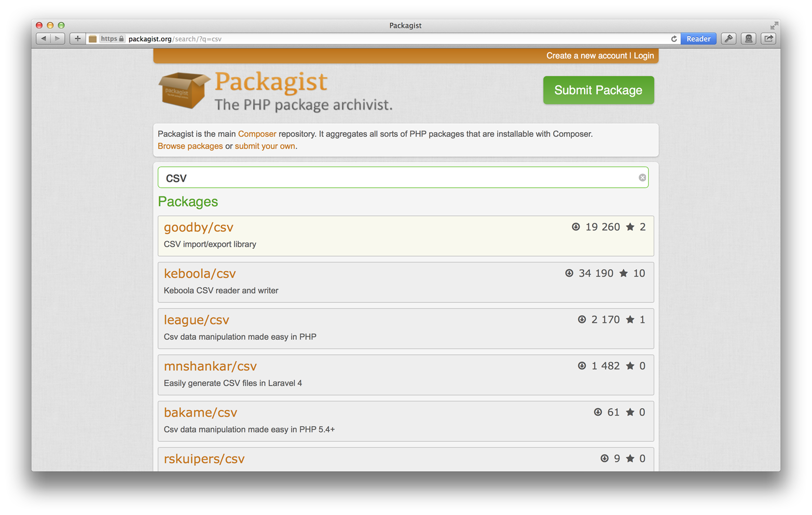Click the reload page icon
This screenshot has height=515, width=812.
coord(673,38)
